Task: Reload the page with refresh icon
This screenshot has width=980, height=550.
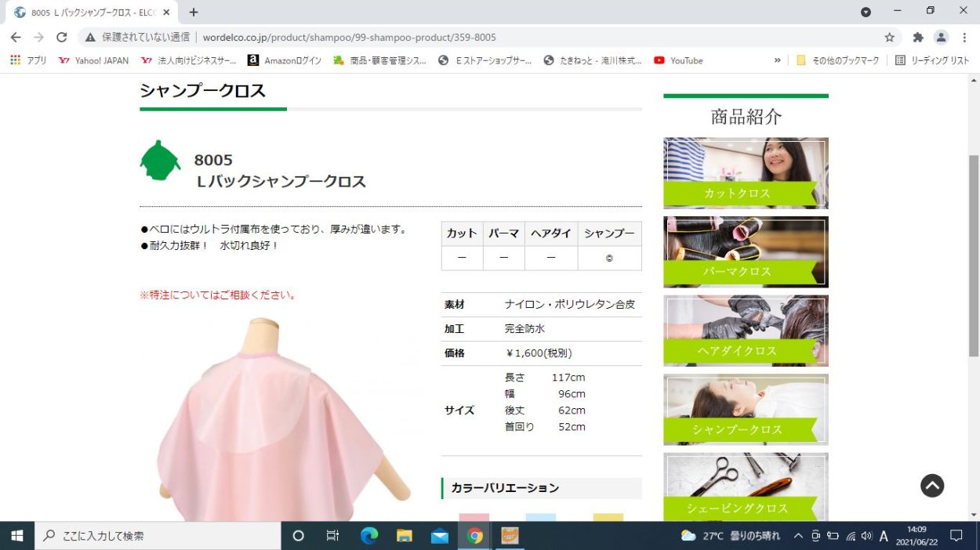Action: [x=62, y=37]
